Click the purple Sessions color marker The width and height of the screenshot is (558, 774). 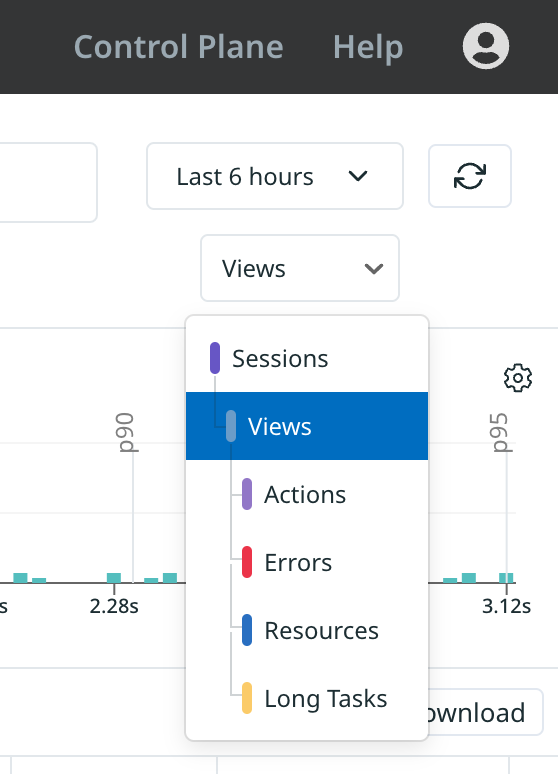coord(215,358)
